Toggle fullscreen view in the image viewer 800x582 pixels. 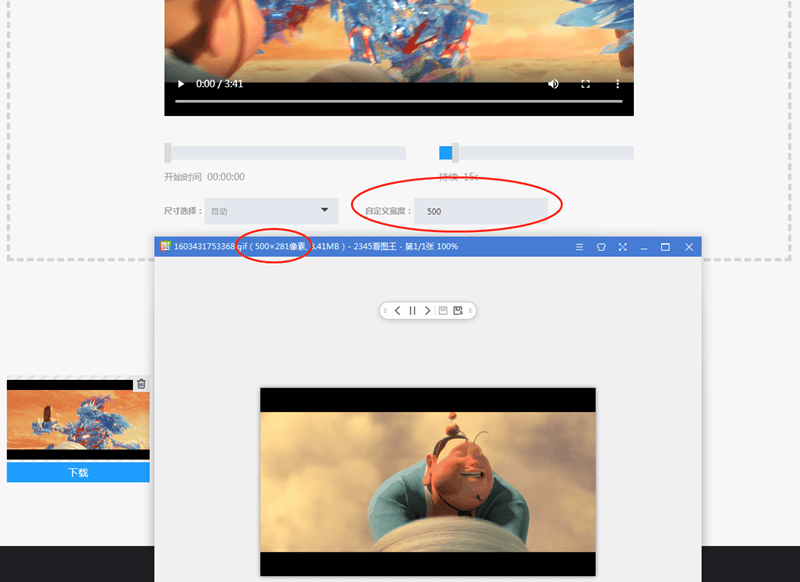coord(622,247)
